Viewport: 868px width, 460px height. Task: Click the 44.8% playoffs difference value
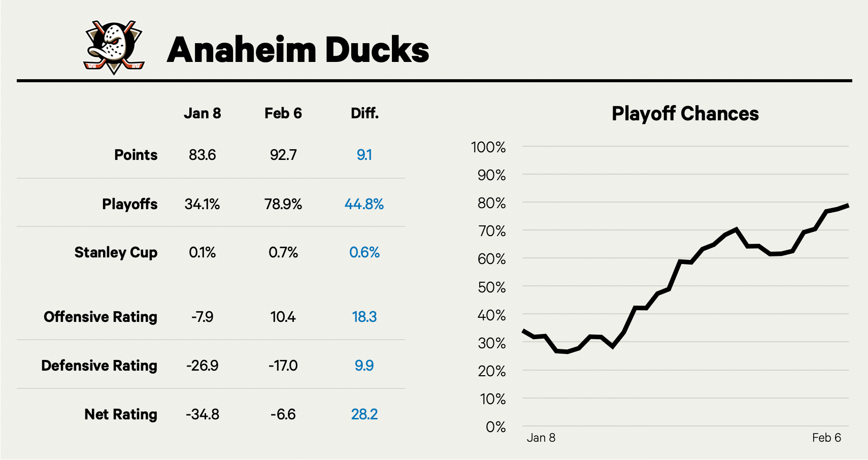[x=364, y=204]
